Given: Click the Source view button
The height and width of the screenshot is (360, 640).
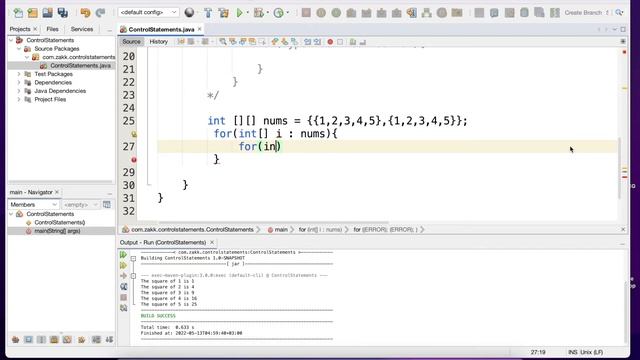Looking at the screenshot, I should click(131, 42).
